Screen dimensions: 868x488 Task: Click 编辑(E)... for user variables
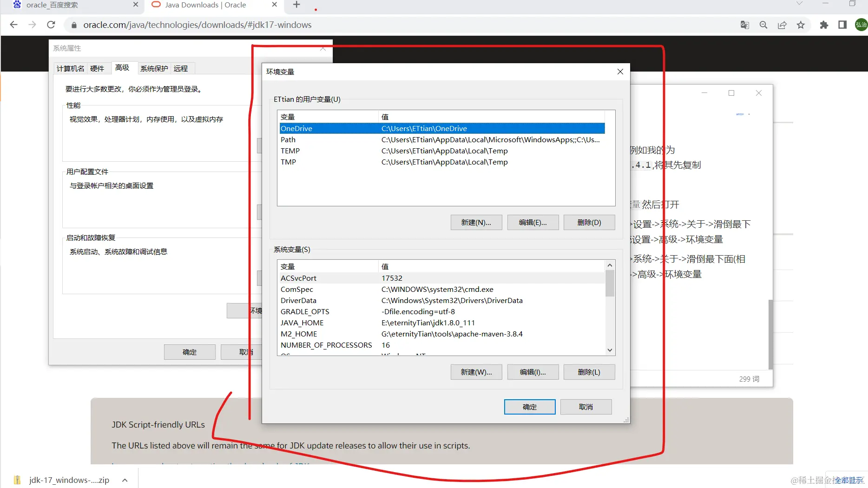(533, 223)
